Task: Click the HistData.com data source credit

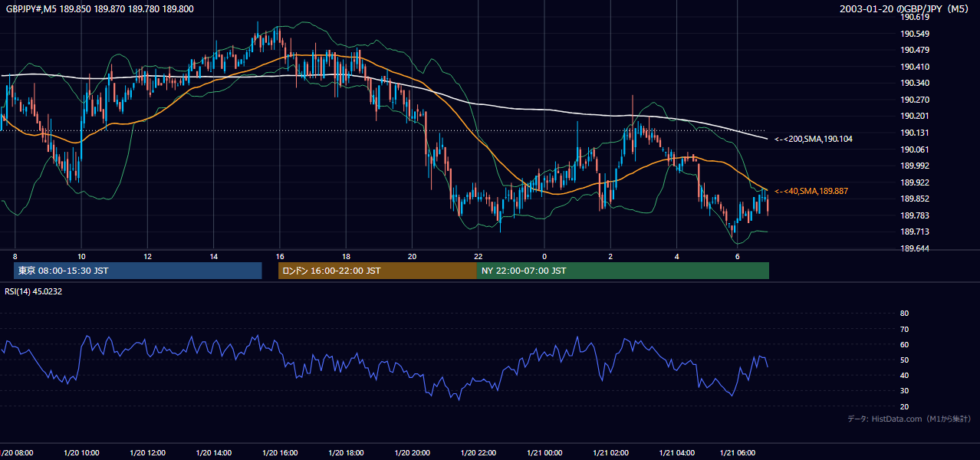Action: pyautogui.click(x=909, y=419)
